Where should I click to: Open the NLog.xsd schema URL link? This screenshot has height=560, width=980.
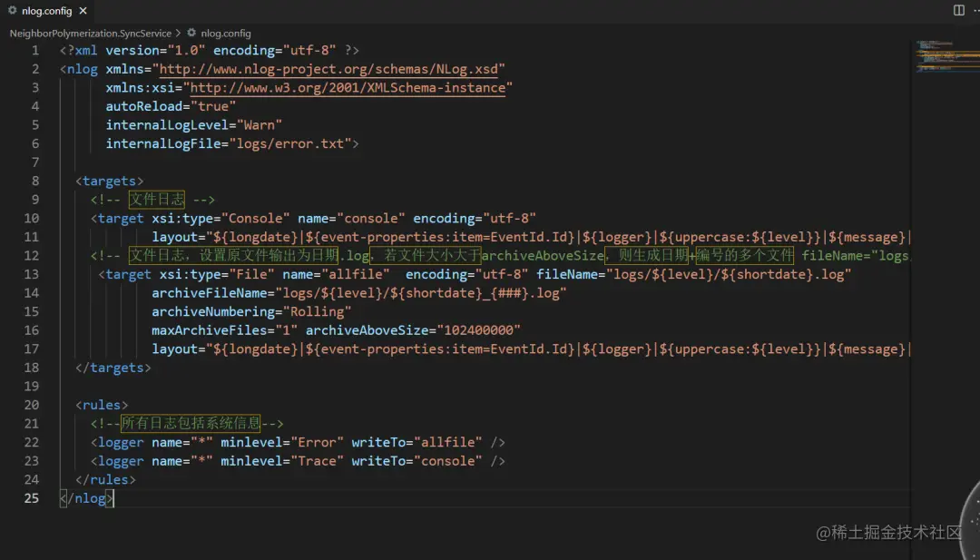pyautogui.click(x=328, y=69)
